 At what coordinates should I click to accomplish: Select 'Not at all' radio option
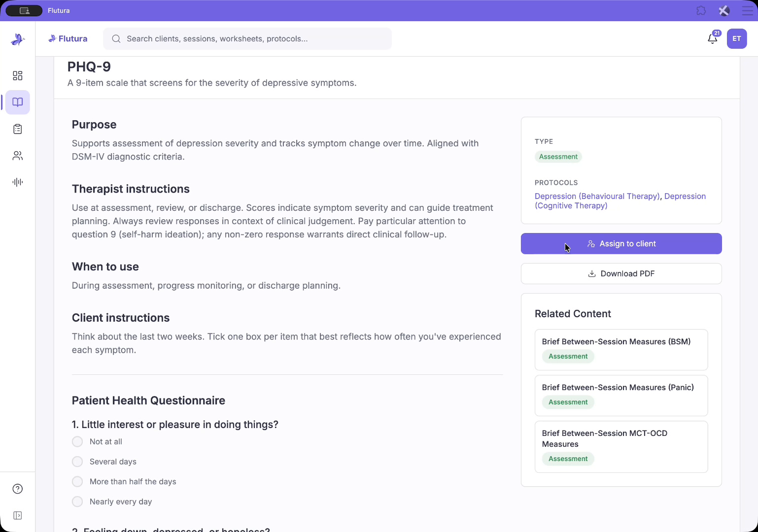(x=77, y=441)
